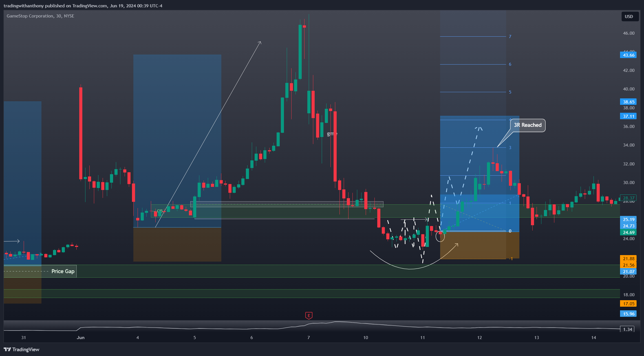Click the blue 21.07 price label

coord(628,271)
